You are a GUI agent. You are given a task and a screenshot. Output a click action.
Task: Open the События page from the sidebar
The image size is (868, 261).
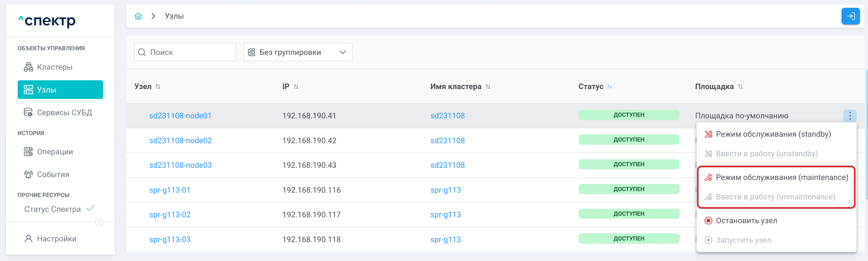(53, 175)
